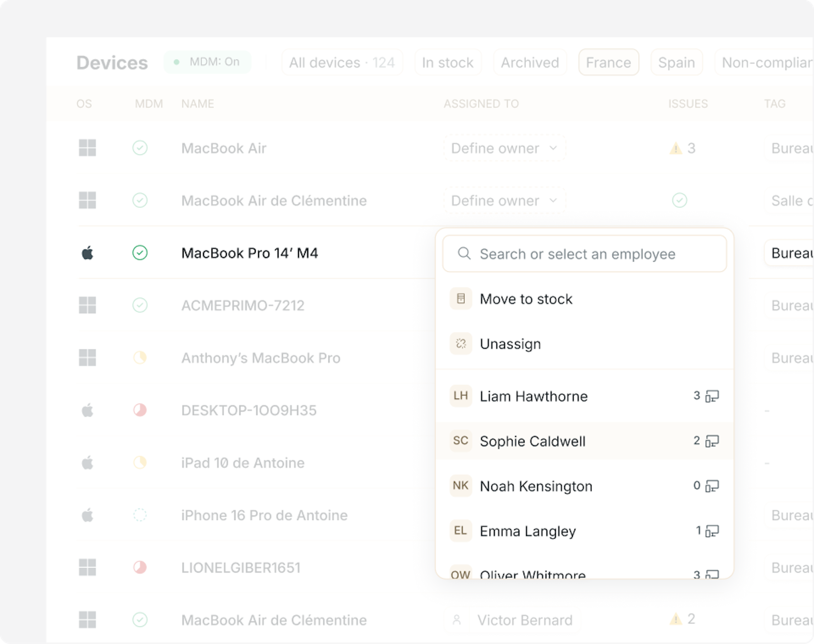Open Define owner dropdown for MacBook Air
Image resolution: width=814 pixels, height=644 pixels.
504,149
